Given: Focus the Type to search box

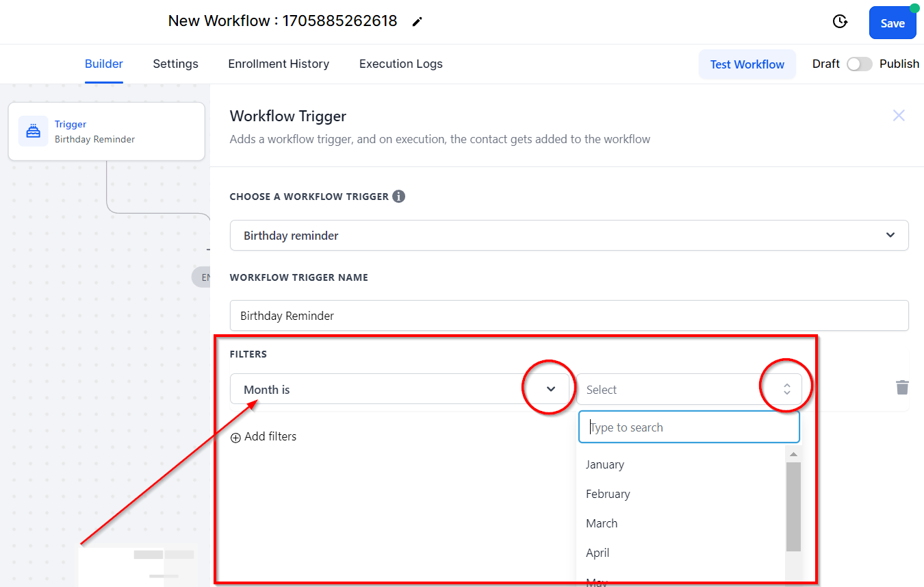Looking at the screenshot, I should 689,427.
